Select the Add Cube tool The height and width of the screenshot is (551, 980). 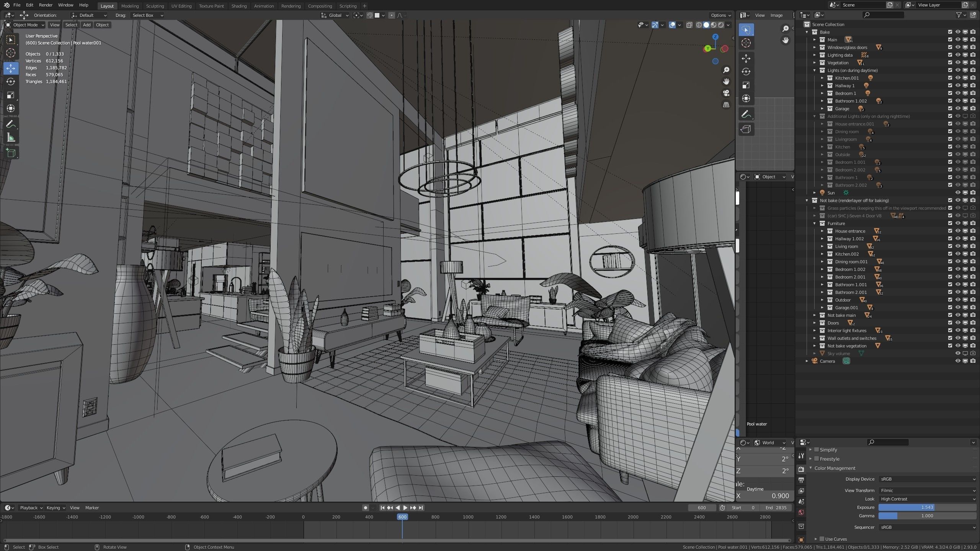[11, 153]
